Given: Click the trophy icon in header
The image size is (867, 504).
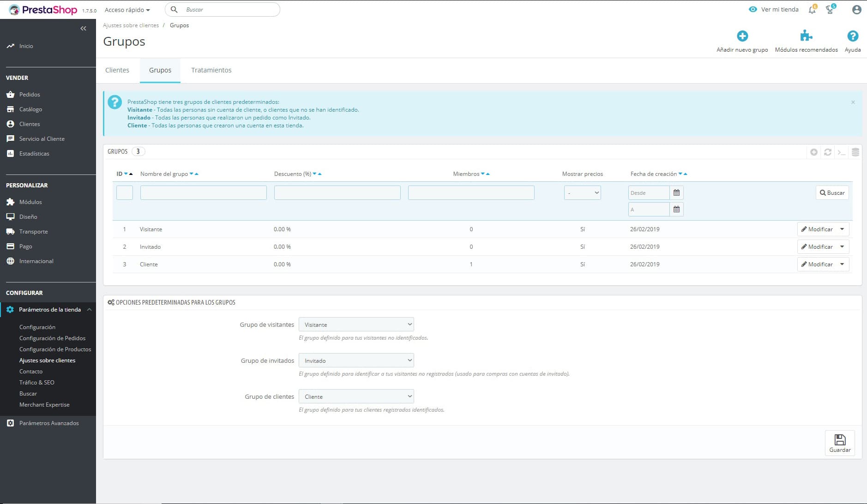Looking at the screenshot, I should click(x=830, y=10).
